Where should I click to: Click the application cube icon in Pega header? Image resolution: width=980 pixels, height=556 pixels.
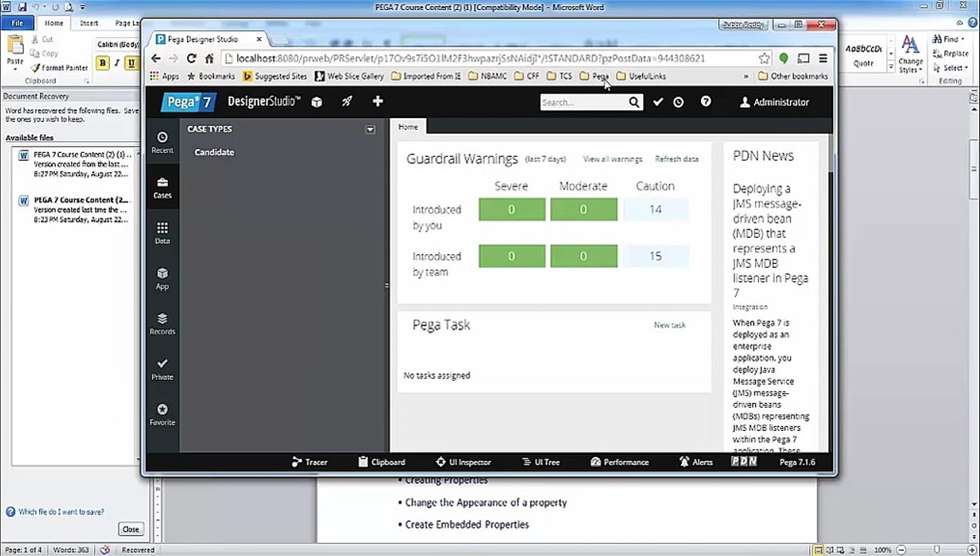pyautogui.click(x=316, y=102)
